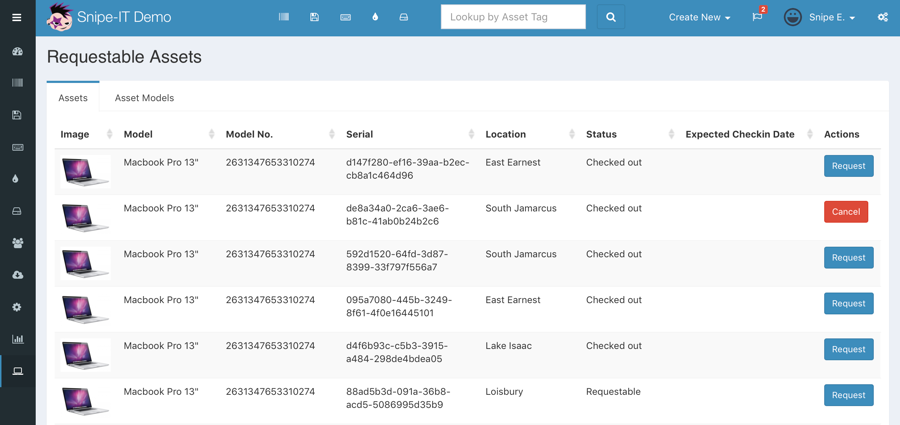Open the Snipe E. user menu
This screenshot has height=425, width=900.
(x=820, y=17)
